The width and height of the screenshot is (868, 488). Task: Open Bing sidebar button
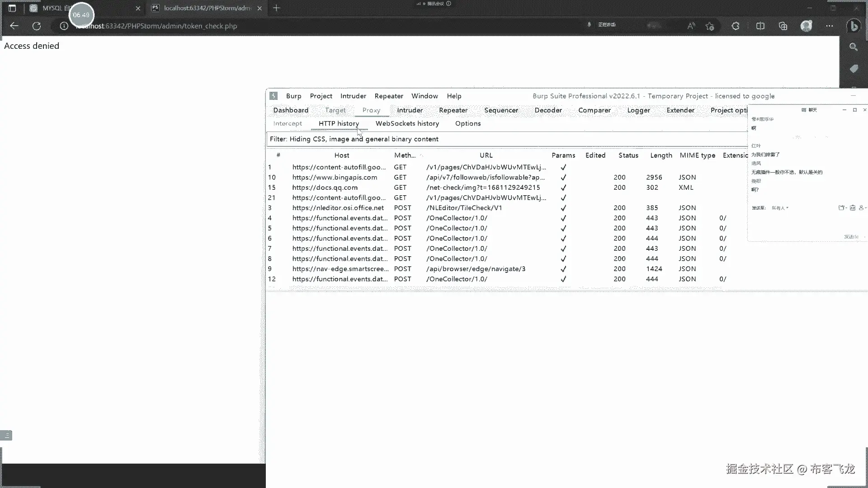[x=854, y=26]
